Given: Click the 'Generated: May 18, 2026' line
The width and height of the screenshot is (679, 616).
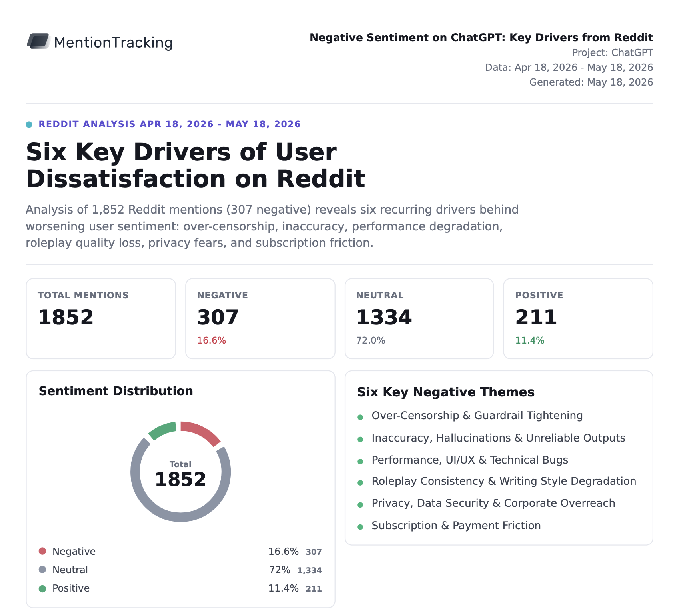Looking at the screenshot, I should coord(591,82).
